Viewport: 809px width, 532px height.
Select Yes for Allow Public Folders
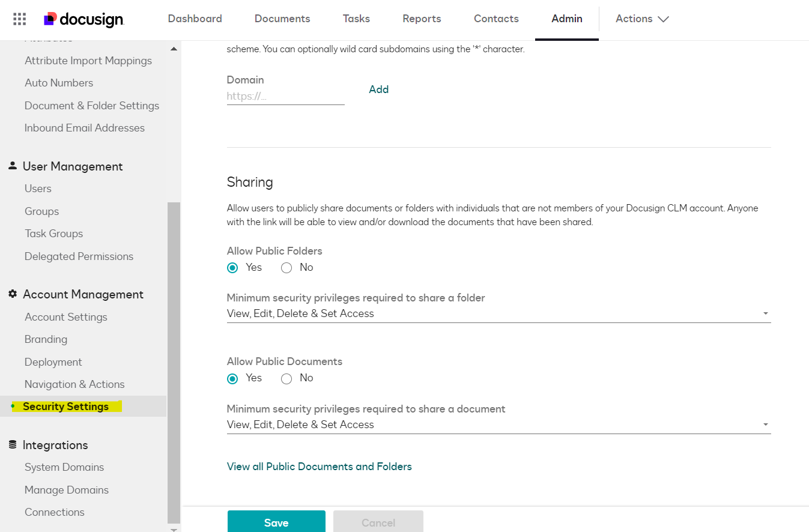(232, 267)
